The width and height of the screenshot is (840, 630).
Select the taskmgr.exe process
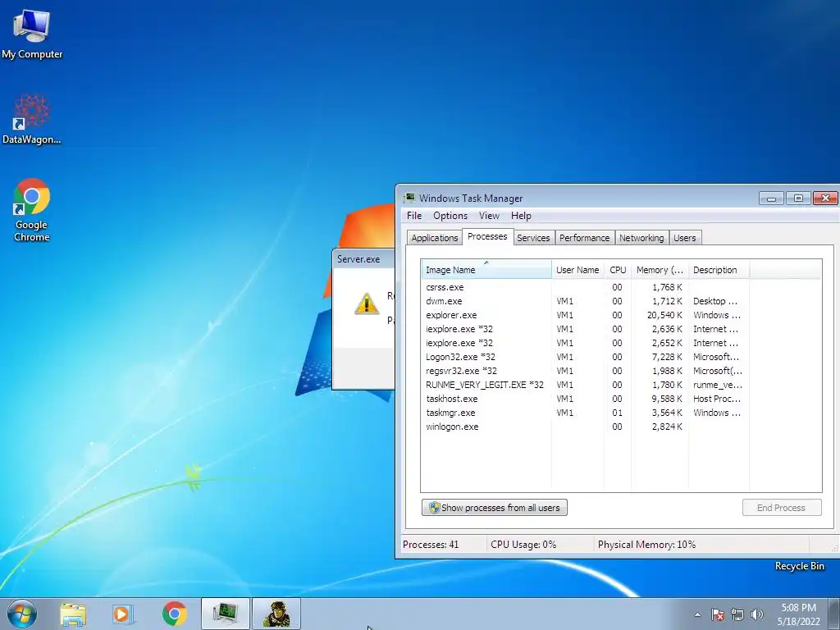pyautogui.click(x=584, y=413)
